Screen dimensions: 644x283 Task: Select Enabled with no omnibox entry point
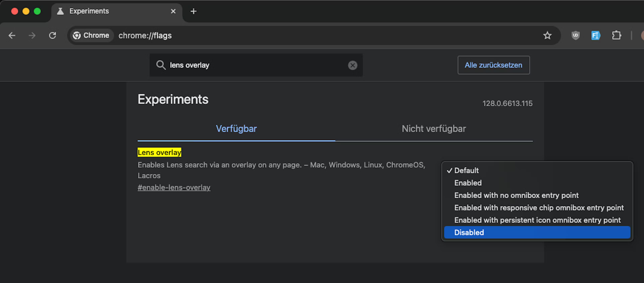coord(516,195)
